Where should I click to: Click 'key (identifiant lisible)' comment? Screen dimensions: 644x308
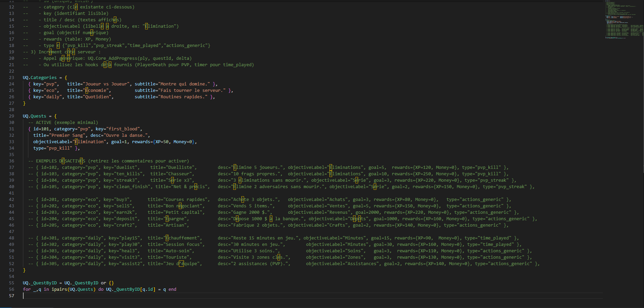[x=76, y=14]
